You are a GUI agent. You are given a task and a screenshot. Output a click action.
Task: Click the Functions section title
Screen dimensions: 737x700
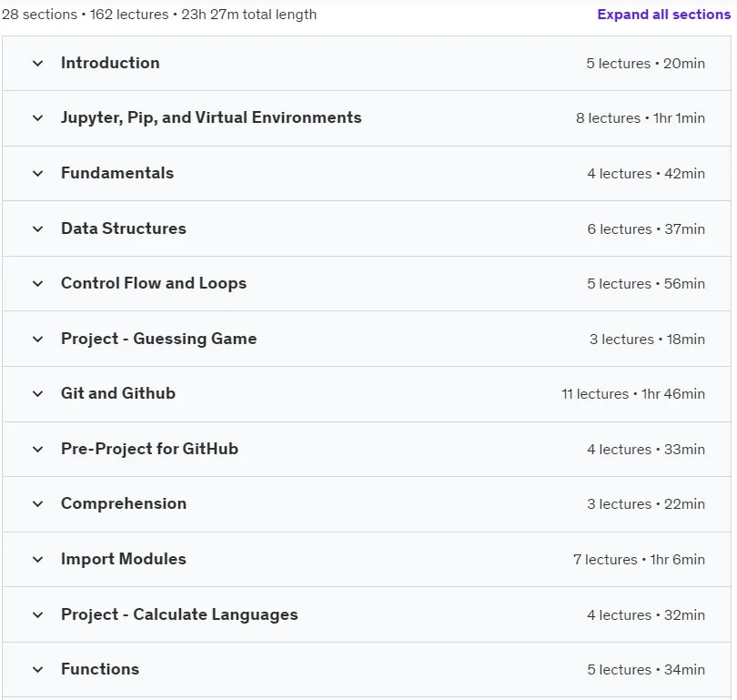click(100, 669)
